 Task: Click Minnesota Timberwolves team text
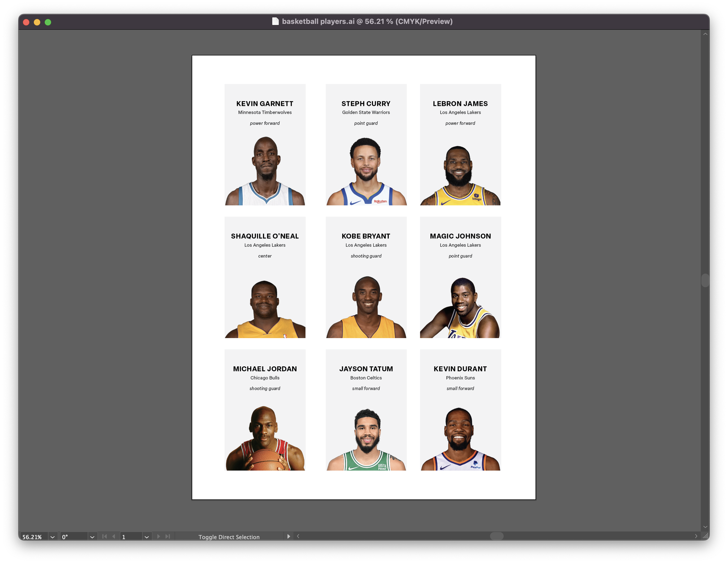coord(265,112)
